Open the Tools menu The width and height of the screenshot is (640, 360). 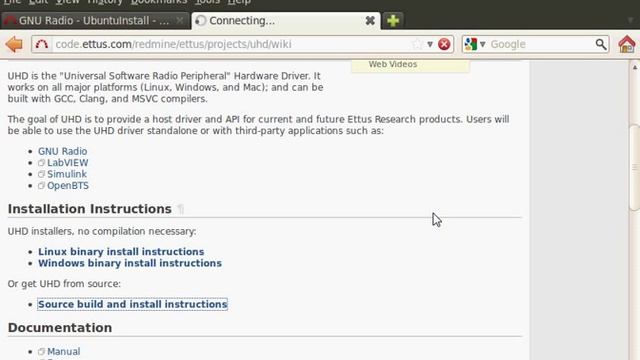coord(207,2)
